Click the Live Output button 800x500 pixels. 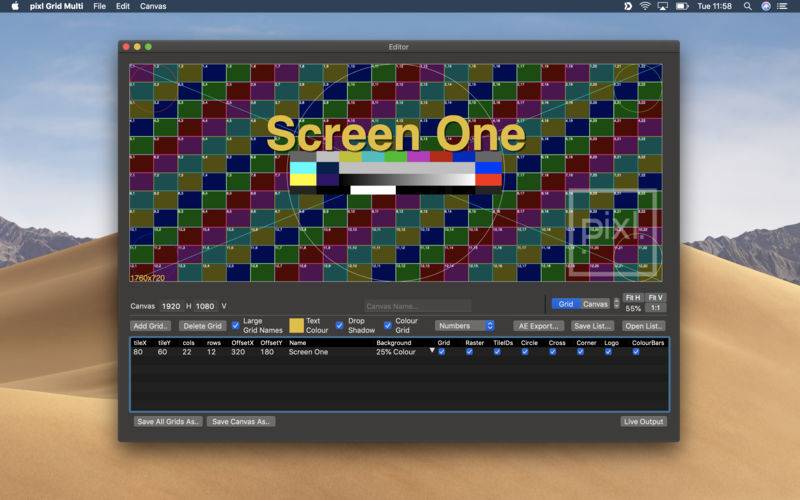click(x=644, y=421)
